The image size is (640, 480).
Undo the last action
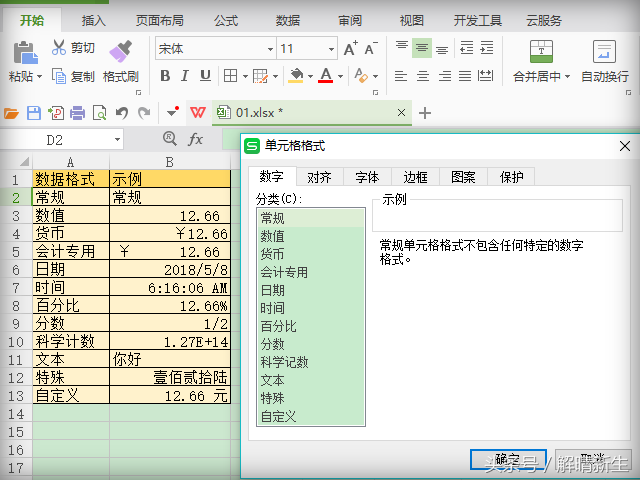click(122, 113)
